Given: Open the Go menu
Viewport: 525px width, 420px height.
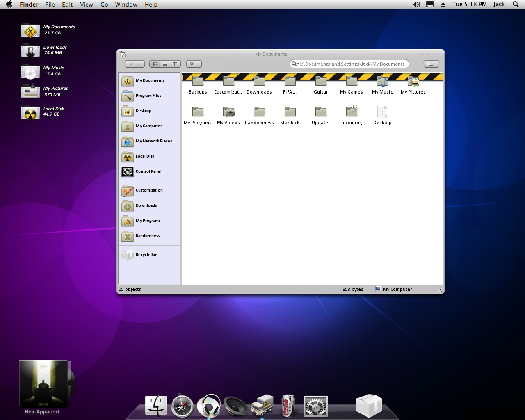Looking at the screenshot, I should pos(105,4).
